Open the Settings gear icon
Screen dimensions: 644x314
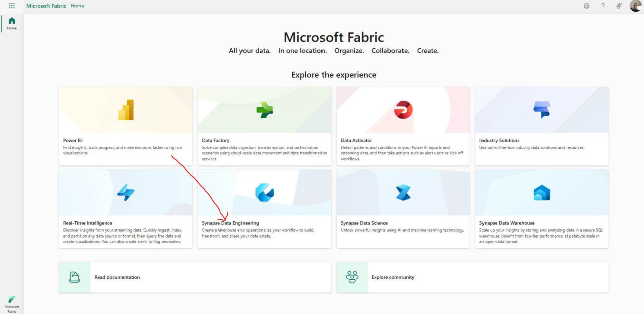(586, 6)
